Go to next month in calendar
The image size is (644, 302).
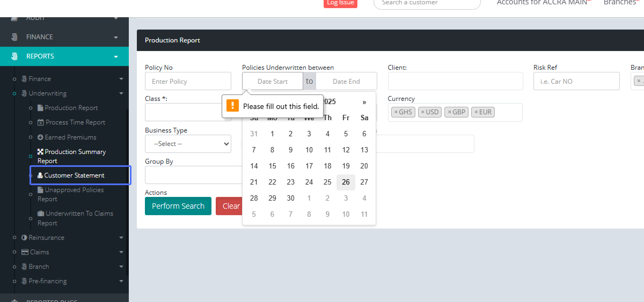tap(364, 102)
